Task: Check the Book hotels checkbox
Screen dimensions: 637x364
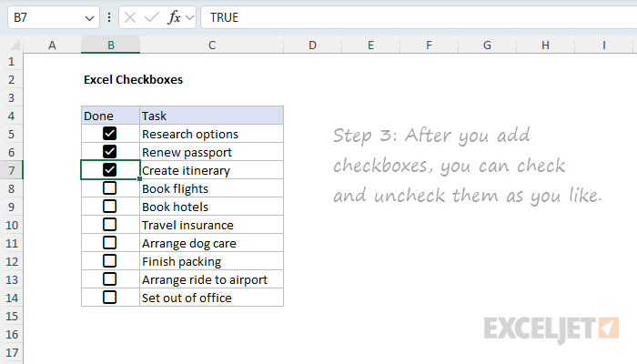Action: (x=110, y=207)
